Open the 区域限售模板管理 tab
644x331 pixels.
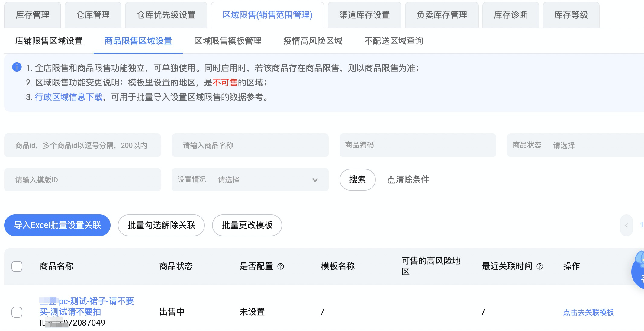pyautogui.click(x=228, y=41)
